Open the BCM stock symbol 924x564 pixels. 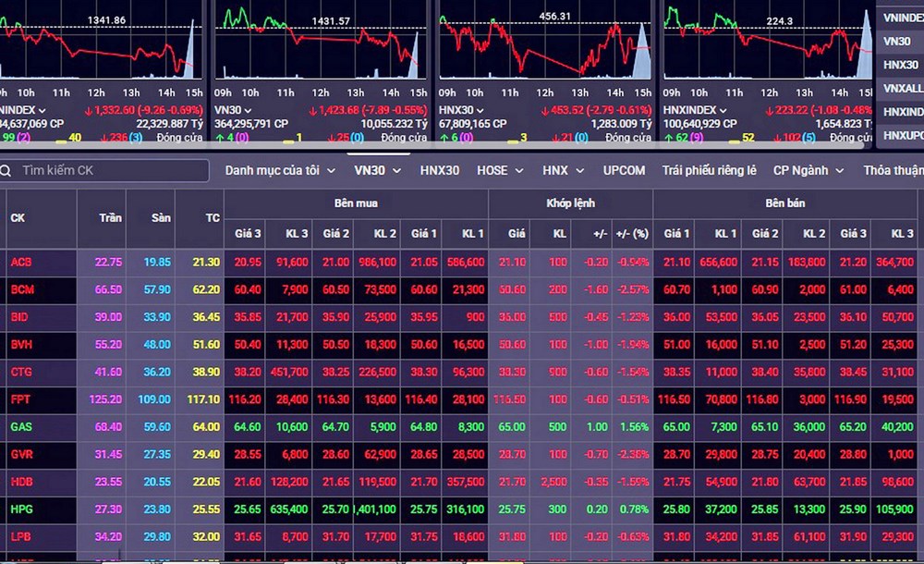point(22,289)
